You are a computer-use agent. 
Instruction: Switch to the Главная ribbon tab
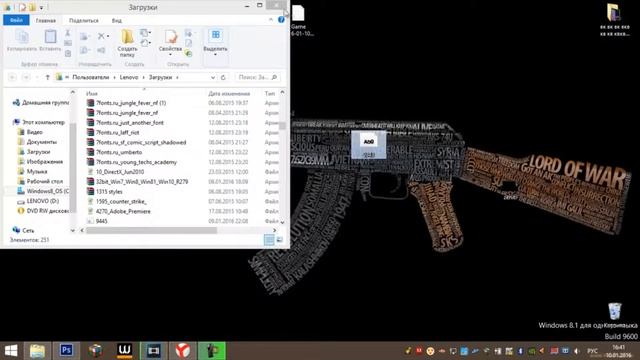tap(46, 20)
